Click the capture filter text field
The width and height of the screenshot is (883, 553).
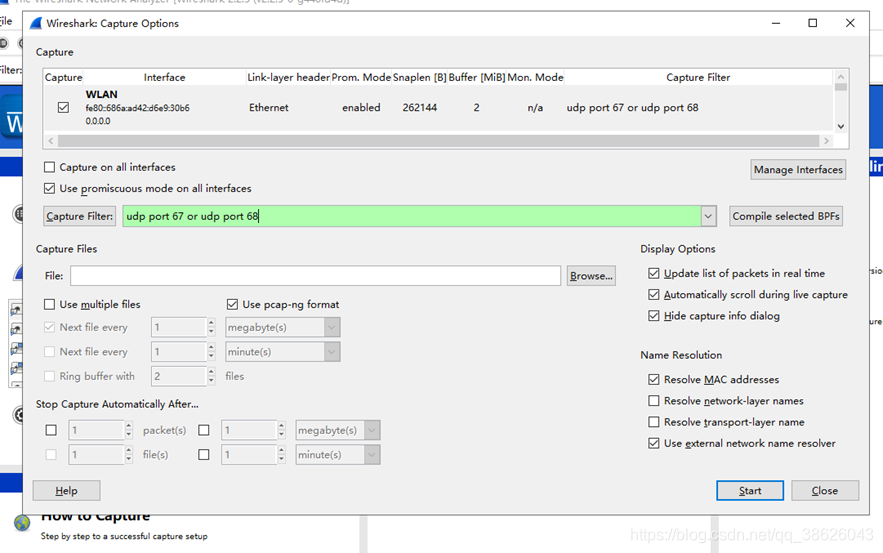(x=412, y=216)
